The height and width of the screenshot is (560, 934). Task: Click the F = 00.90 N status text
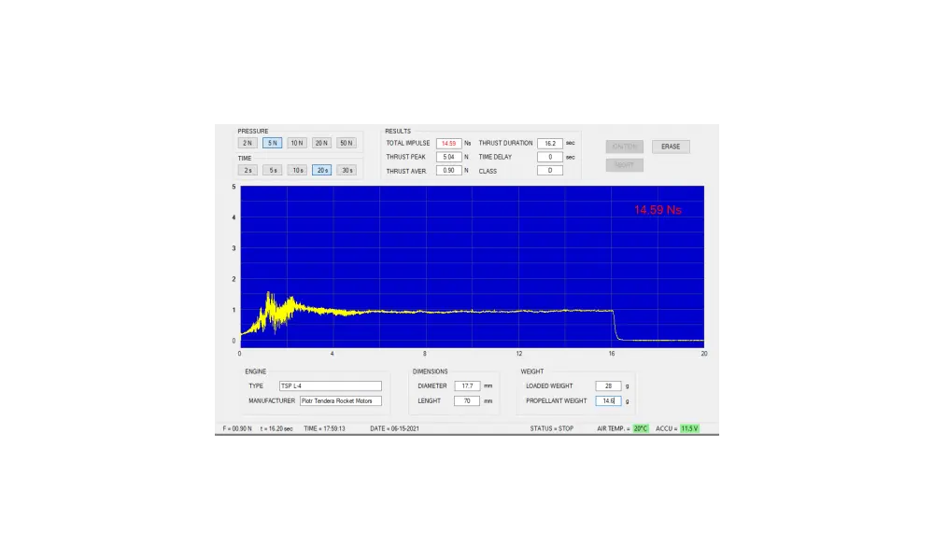[237, 428]
